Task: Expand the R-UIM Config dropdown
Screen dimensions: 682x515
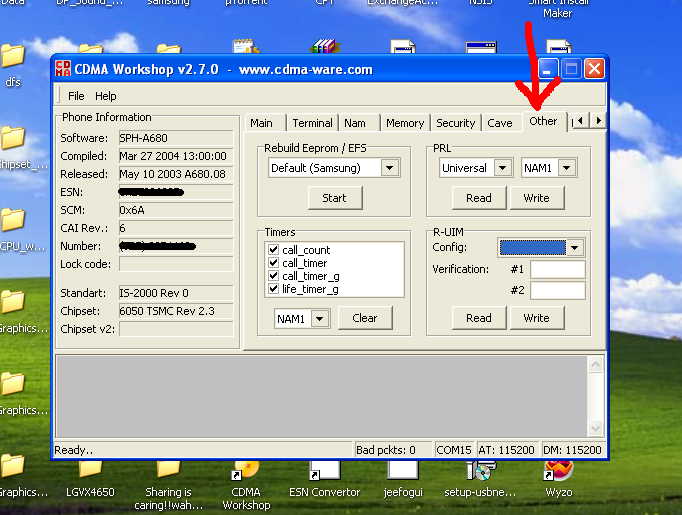Action: pyautogui.click(x=575, y=248)
